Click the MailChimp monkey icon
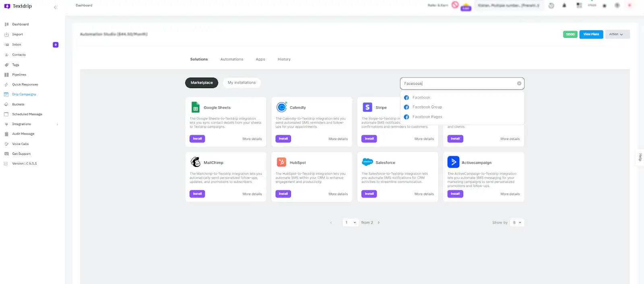The height and width of the screenshot is (284, 644). click(196, 162)
